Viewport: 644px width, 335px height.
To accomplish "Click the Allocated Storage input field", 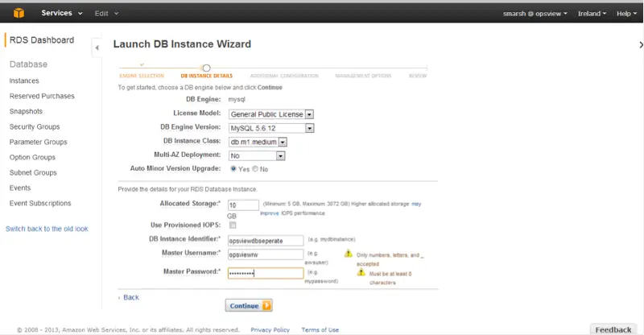I will [x=243, y=205].
